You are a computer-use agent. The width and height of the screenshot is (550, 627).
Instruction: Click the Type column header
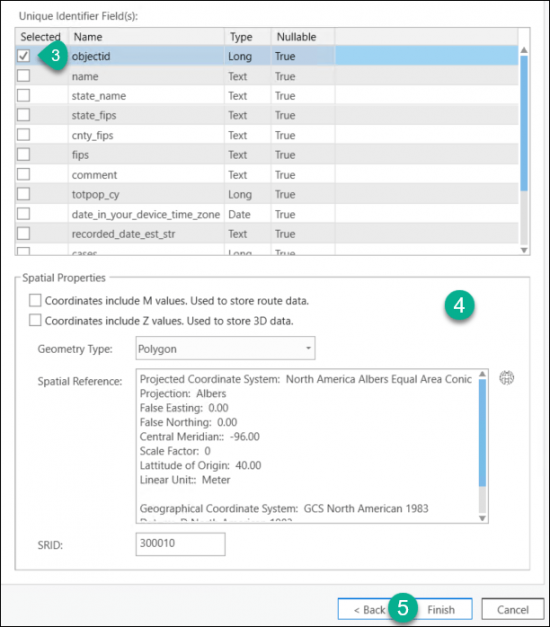tap(248, 37)
